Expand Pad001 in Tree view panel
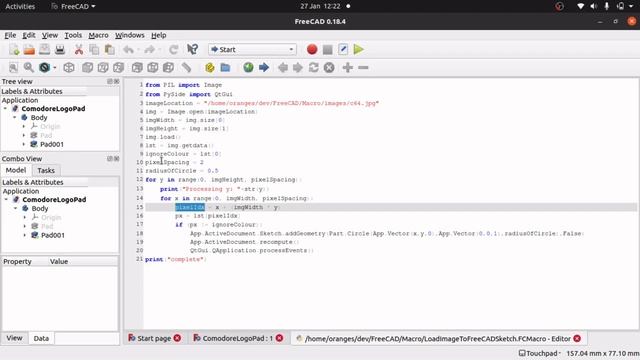The height and width of the screenshot is (360, 640). click(24, 144)
